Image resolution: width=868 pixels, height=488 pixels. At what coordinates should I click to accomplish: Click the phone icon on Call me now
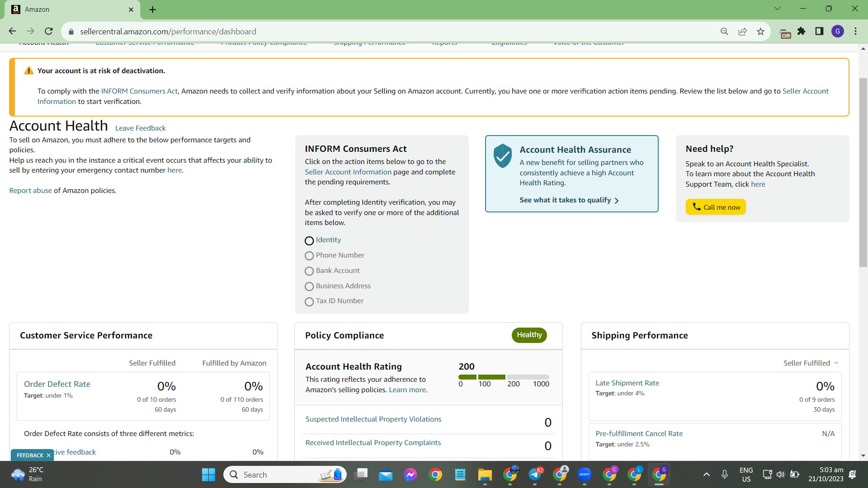[697, 206]
